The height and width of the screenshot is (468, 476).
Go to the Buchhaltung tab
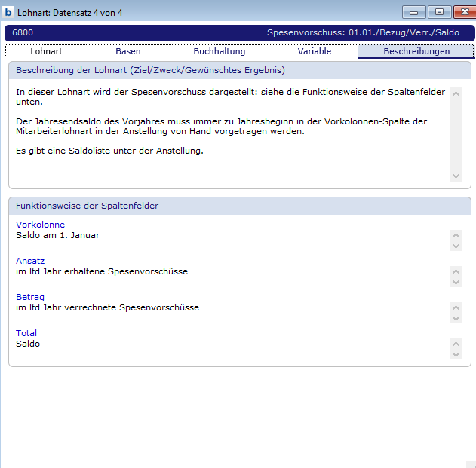point(220,51)
